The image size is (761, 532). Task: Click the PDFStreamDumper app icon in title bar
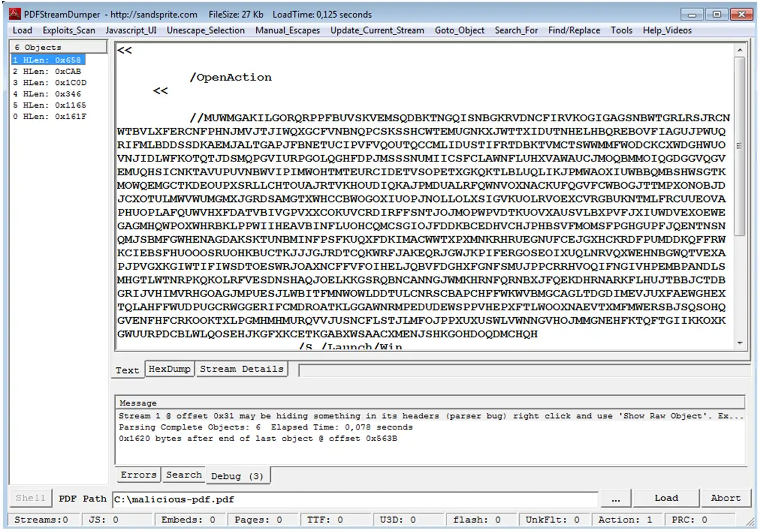[x=15, y=14]
